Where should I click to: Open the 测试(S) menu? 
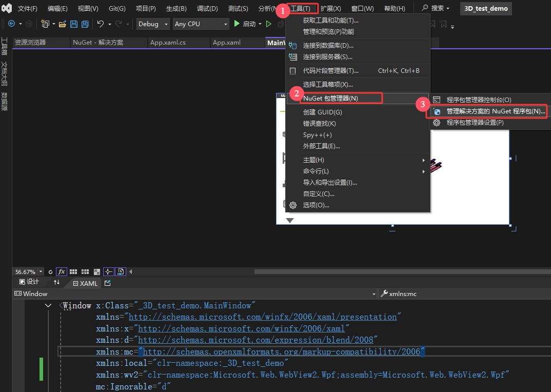click(238, 8)
